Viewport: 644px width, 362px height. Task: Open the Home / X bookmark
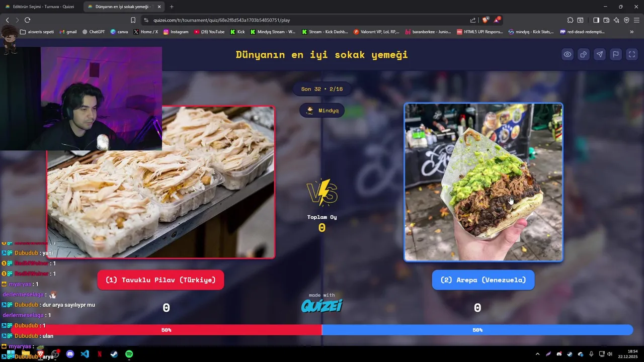[145, 32]
